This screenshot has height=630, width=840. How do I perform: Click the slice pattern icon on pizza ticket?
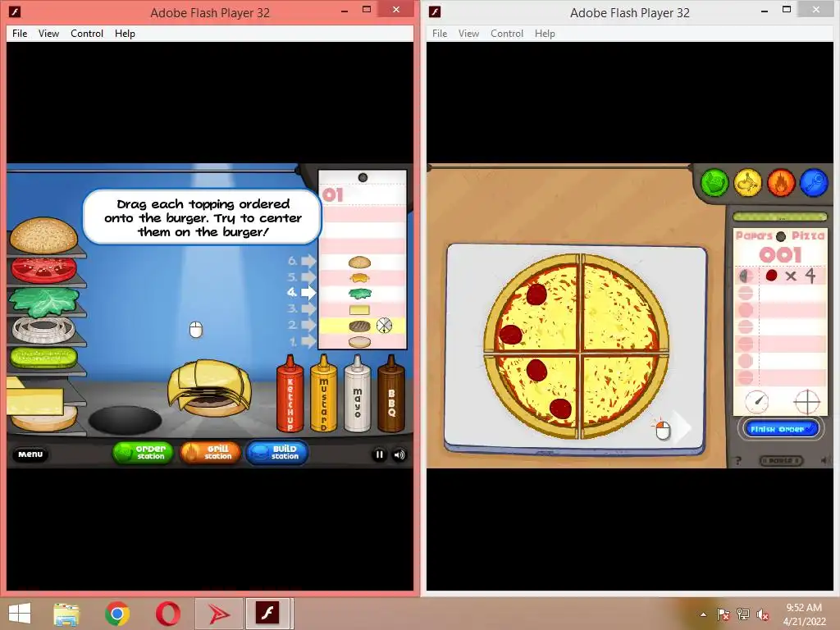(807, 401)
